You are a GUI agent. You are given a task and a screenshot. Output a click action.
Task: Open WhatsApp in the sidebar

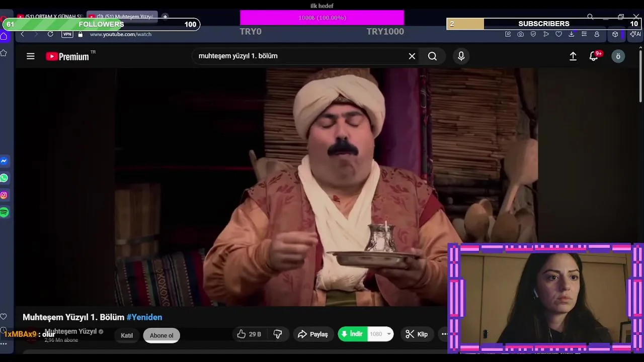[4, 178]
